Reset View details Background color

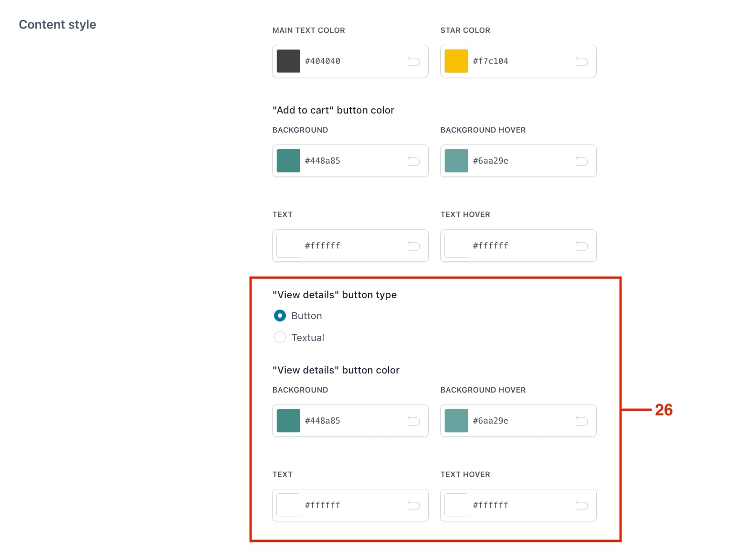click(x=413, y=421)
